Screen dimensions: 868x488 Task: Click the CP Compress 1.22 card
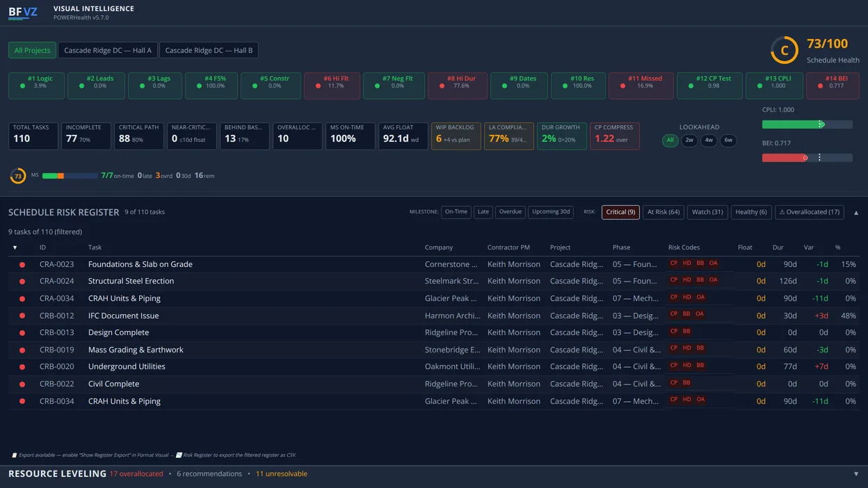point(615,136)
